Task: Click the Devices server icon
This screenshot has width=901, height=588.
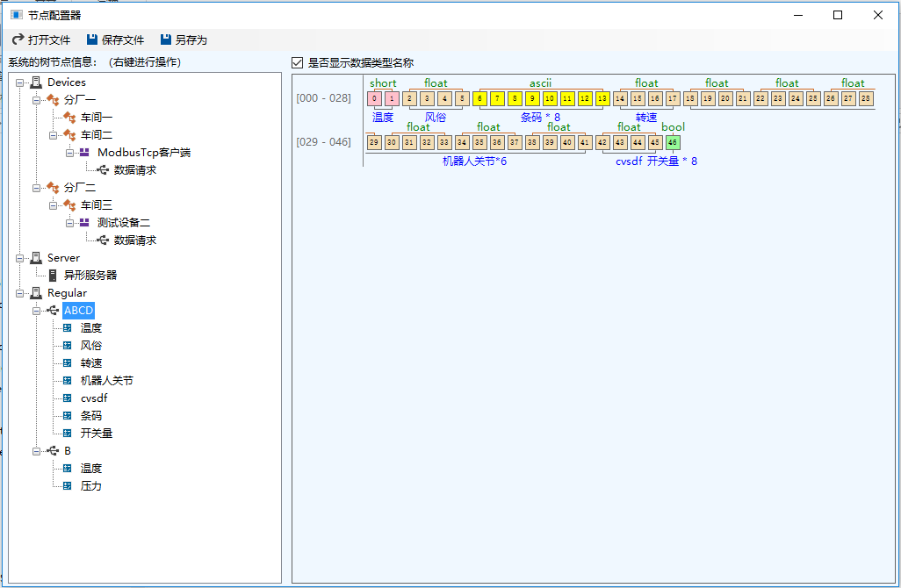Action: (x=36, y=82)
